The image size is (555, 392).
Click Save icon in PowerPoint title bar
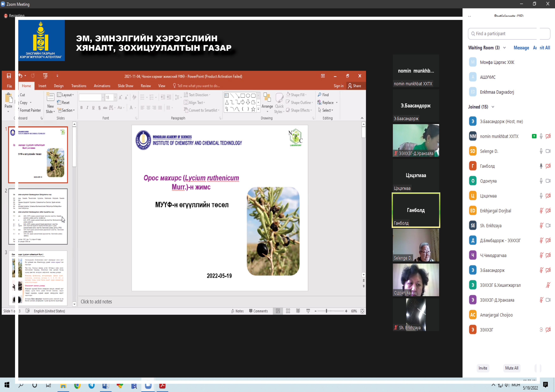point(9,76)
